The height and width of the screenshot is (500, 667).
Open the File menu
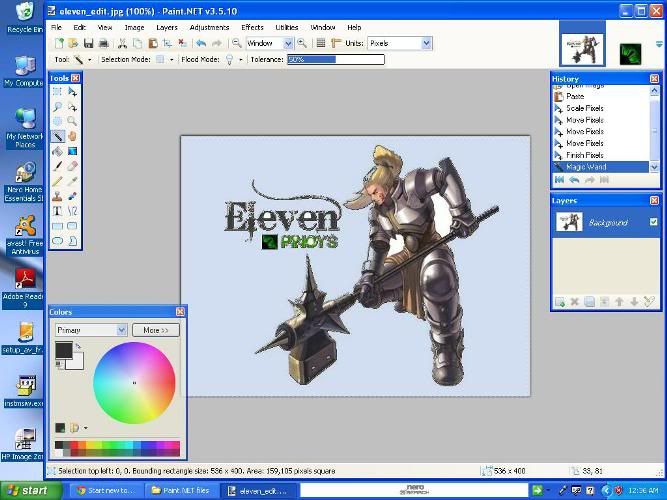click(x=56, y=27)
